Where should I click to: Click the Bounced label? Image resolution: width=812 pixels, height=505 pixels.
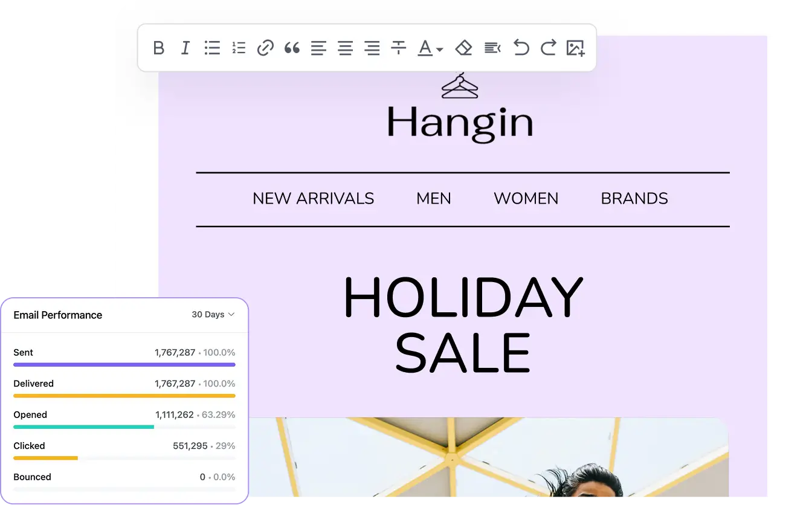(x=33, y=477)
